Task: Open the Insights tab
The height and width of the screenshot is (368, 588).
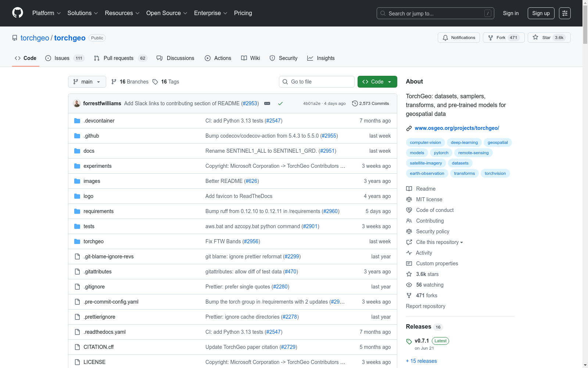Action: pyautogui.click(x=321, y=58)
